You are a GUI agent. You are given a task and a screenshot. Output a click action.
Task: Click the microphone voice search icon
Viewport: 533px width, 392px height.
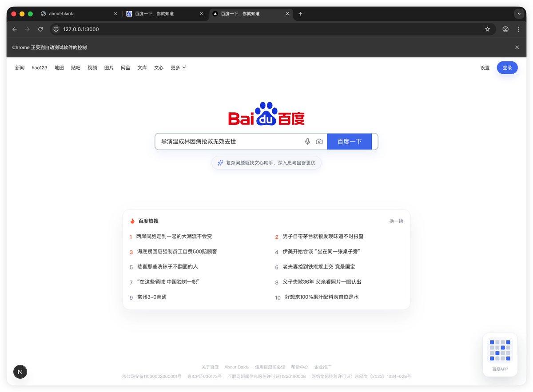307,142
